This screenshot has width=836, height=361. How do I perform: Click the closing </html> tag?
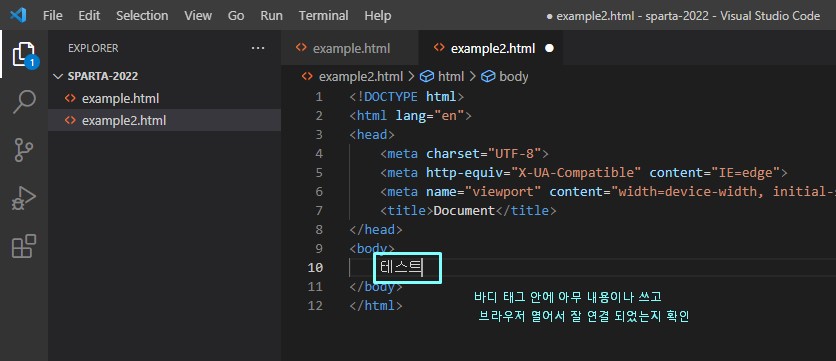point(376,306)
